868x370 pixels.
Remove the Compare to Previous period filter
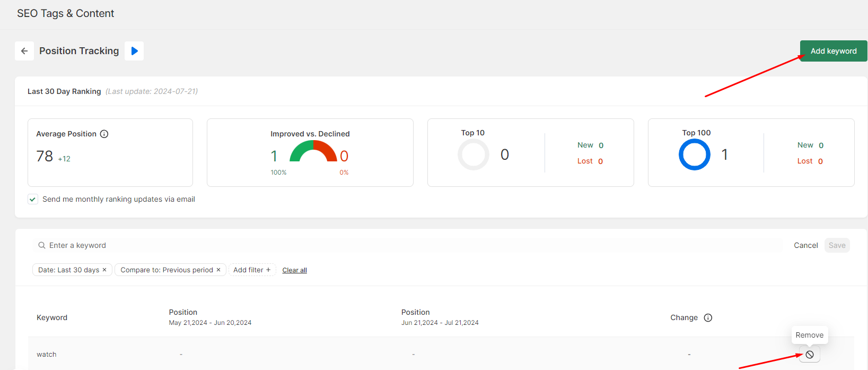coord(218,270)
